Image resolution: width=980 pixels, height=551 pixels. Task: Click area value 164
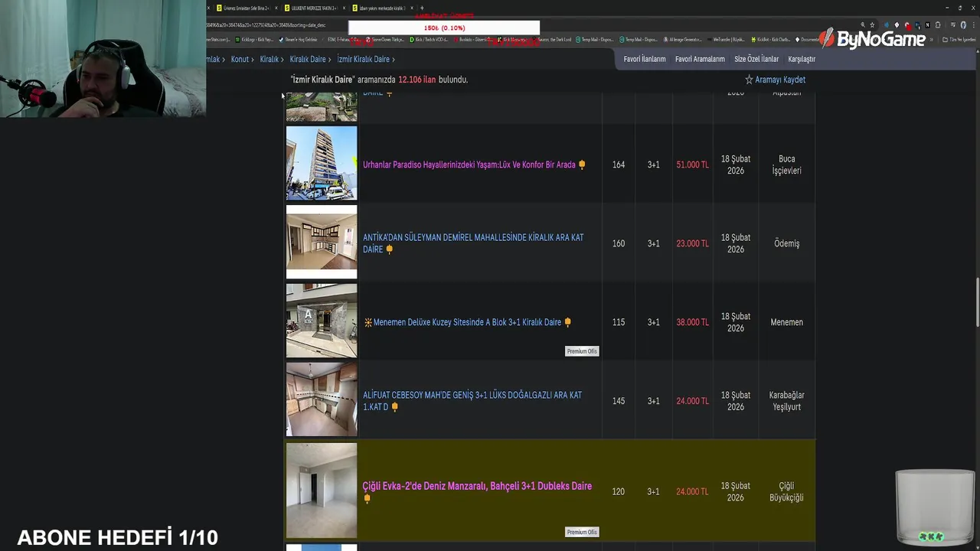point(619,165)
